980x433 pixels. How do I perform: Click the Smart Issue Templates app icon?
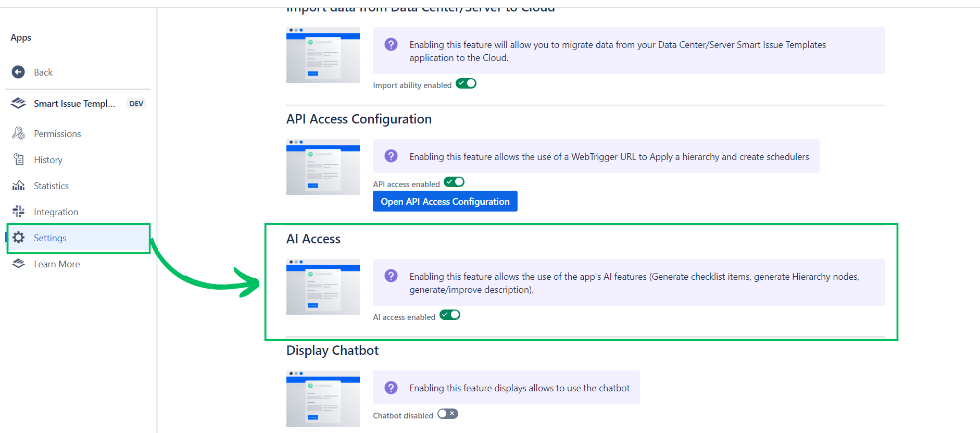pyautogui.click(x=18, y=103)
